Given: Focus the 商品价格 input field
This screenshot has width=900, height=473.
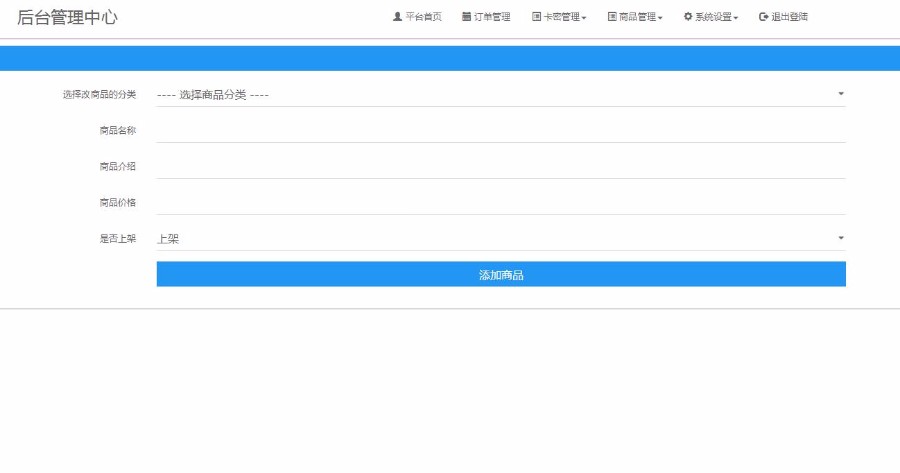Looking at the screenshot, I should point(501,203).
